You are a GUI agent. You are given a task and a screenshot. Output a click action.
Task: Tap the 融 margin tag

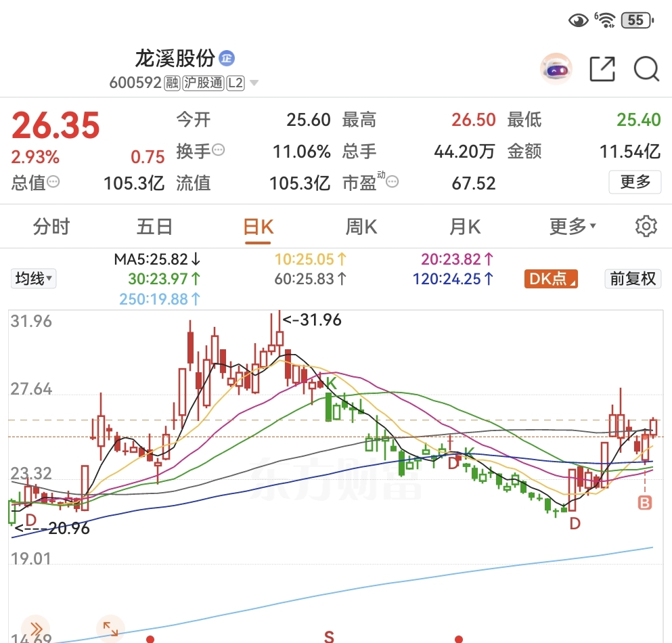pyautogui.click(x=173, y=83)
